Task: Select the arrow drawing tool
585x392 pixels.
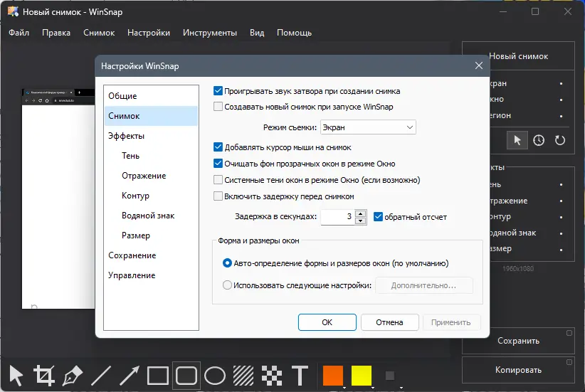Action: pos(130,375)
